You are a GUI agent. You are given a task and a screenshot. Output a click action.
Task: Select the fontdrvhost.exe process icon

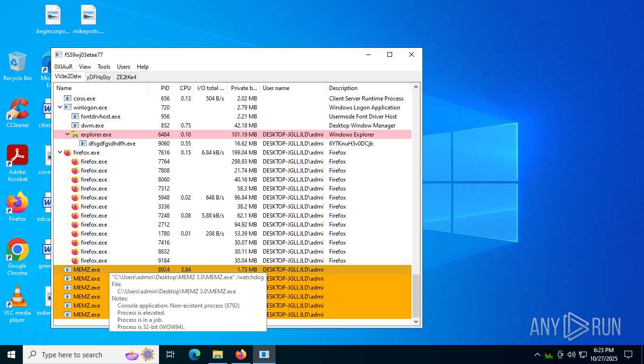[x=75, y=117]
